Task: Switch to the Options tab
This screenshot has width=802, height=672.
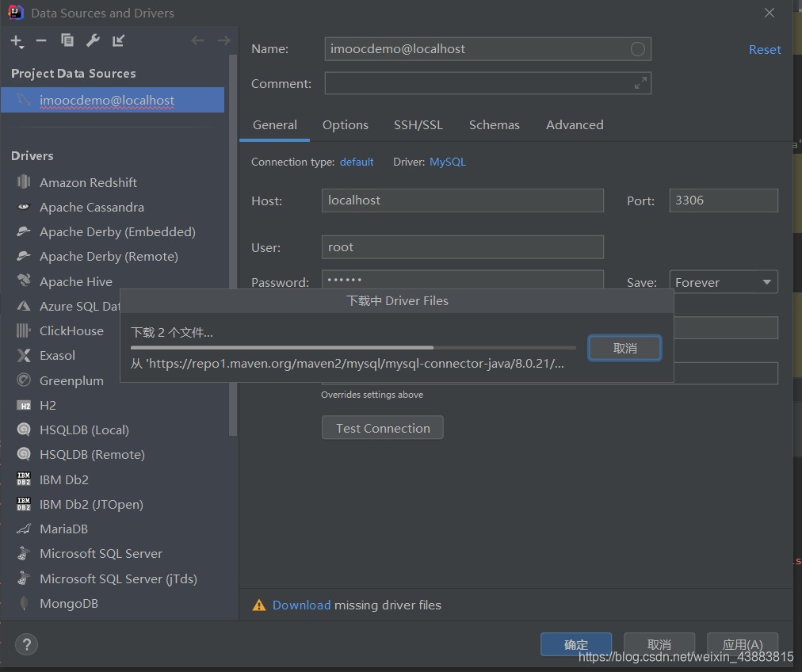Action: click(346, 124)
